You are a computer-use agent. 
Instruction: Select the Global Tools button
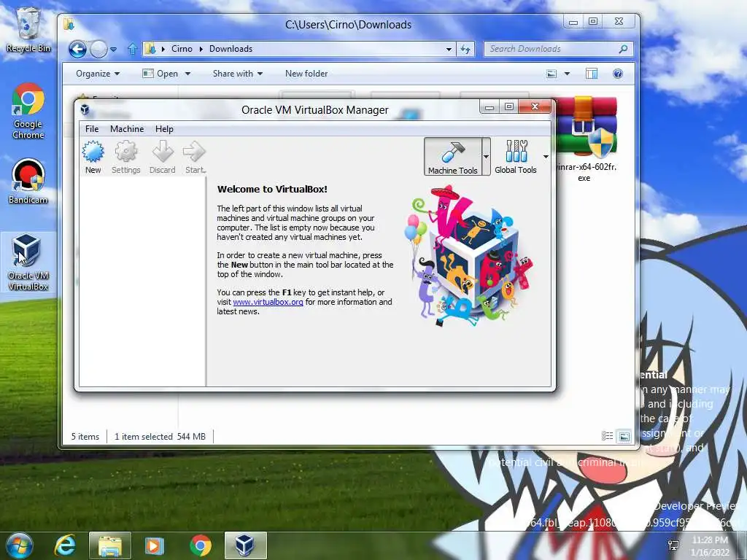pyautogui.click(x=516, y=157)
